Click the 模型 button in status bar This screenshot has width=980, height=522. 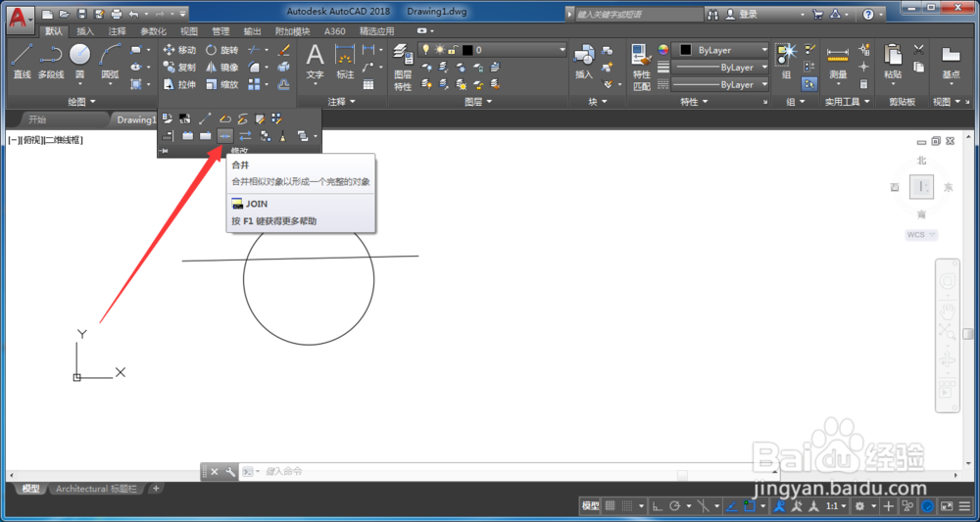click(x=591, y=505)
